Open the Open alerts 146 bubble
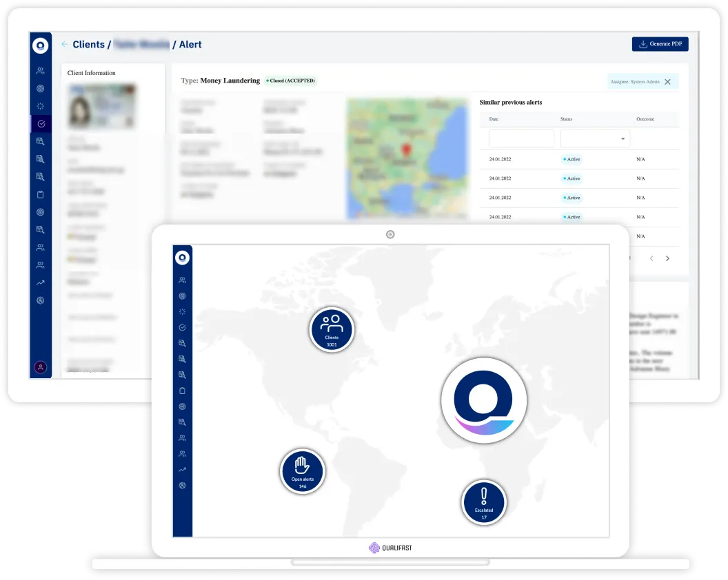Viewport: 728px width, 580px height. point(302,471)
